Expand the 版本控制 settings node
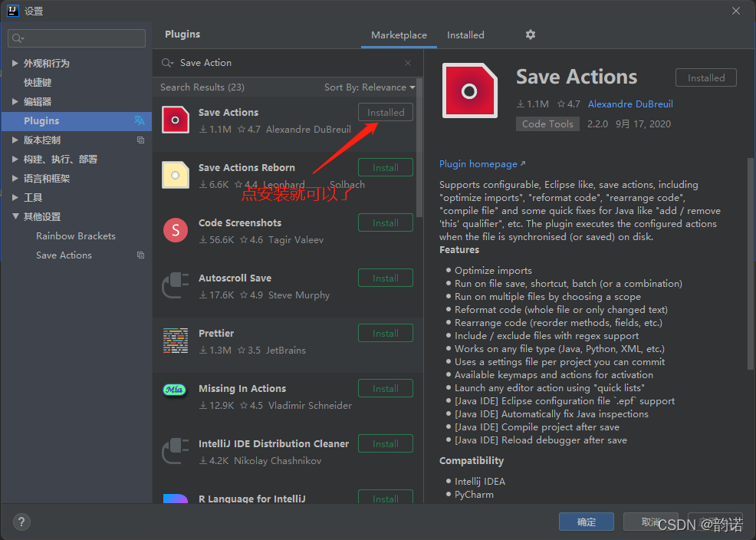 15,140
